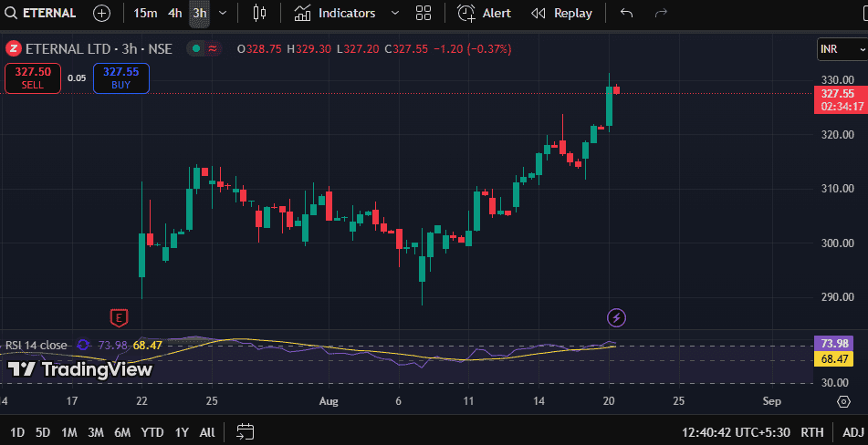This screenshot has height=445, width=868.
Task: Select YTD date range
Action: tap(152, 432)
